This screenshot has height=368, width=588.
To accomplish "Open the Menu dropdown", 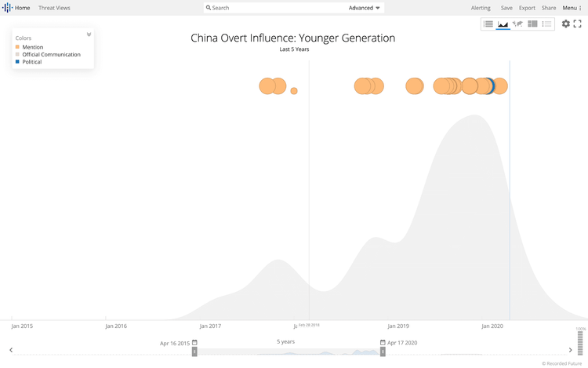I will pos(572,8).
